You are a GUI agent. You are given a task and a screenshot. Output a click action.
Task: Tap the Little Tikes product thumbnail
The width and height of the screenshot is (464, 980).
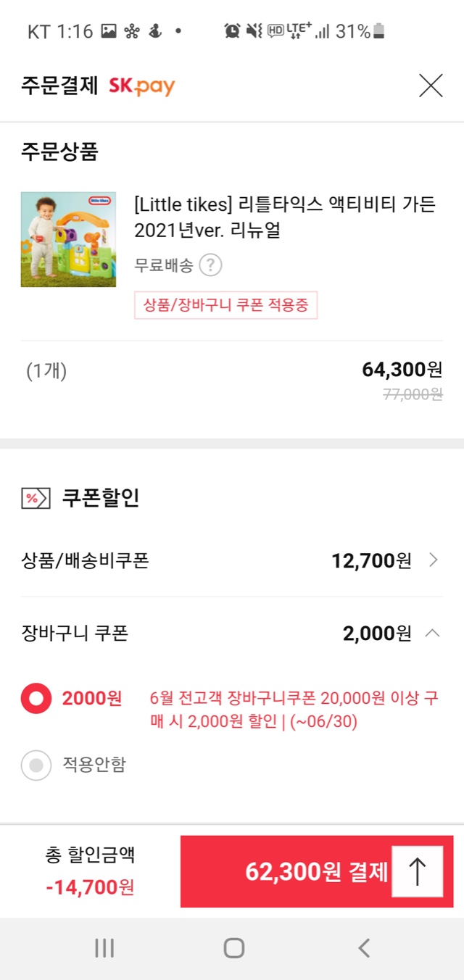click(68, 239)
